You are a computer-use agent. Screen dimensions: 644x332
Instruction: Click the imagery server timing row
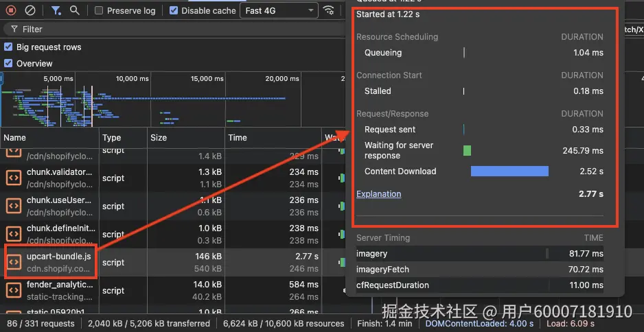(480, 254)
